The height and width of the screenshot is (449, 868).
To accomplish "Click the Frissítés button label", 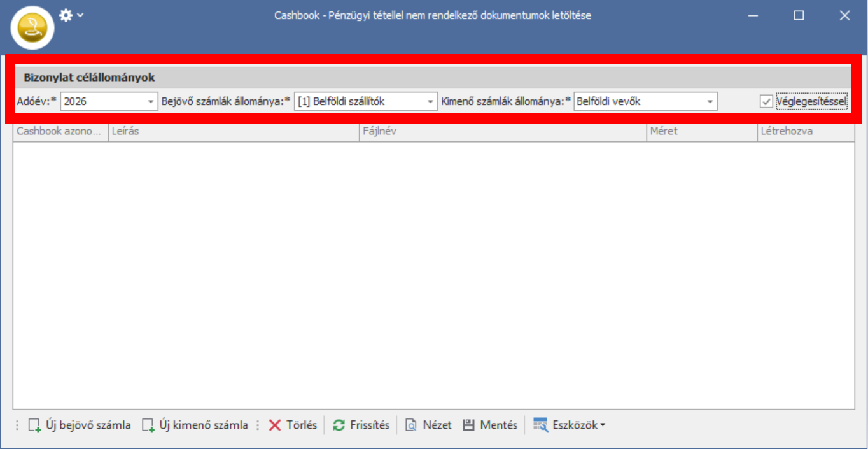I will [370, 425].
